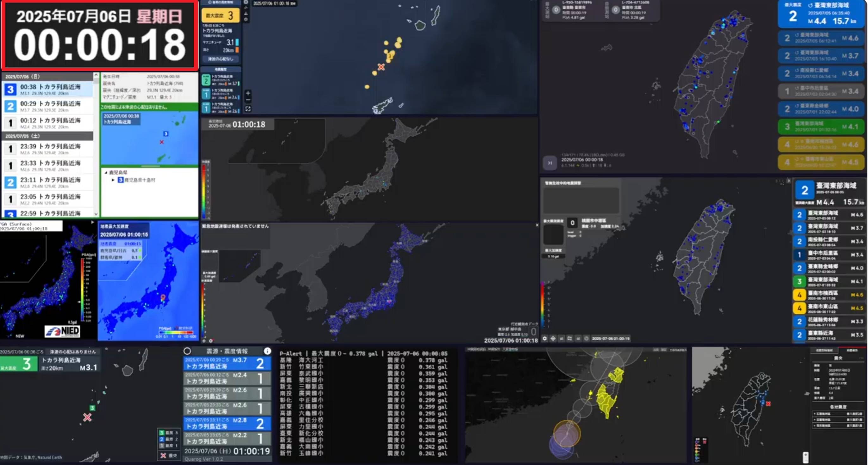This screenshot has width=868, height=465.
Task: Click replay icon next to 臺灣東部海域 M4.4 card
Action: tap(810, 5)
